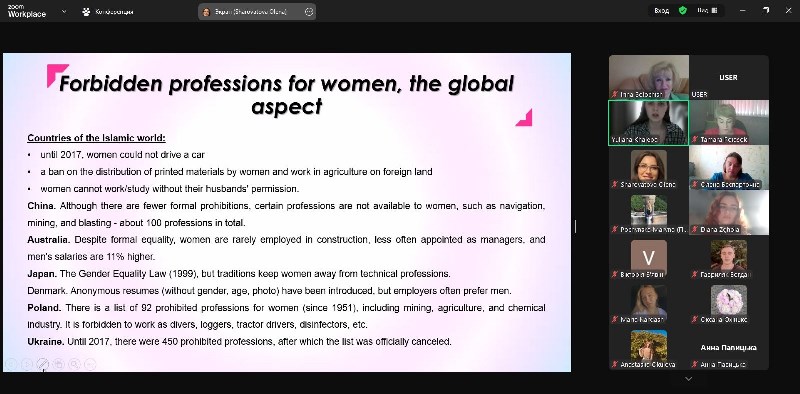Open the more options icon in slideshow controls
This screenshot has width=800, height=394.
pos(90,364)
